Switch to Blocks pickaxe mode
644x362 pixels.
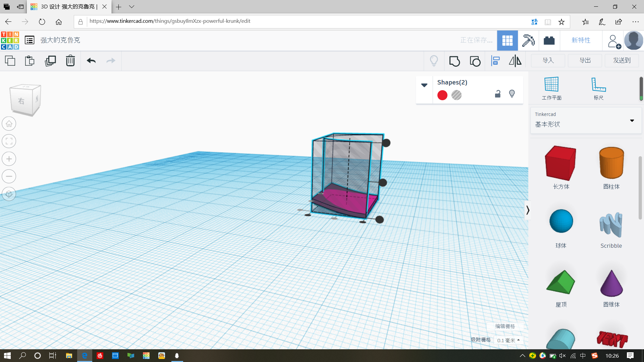(528, 41)
